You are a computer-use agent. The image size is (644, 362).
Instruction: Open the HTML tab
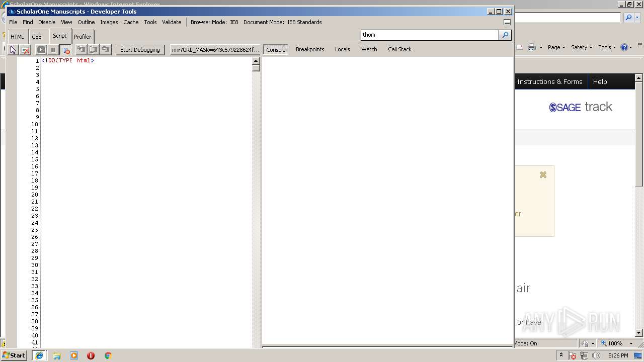click(17, 37)
